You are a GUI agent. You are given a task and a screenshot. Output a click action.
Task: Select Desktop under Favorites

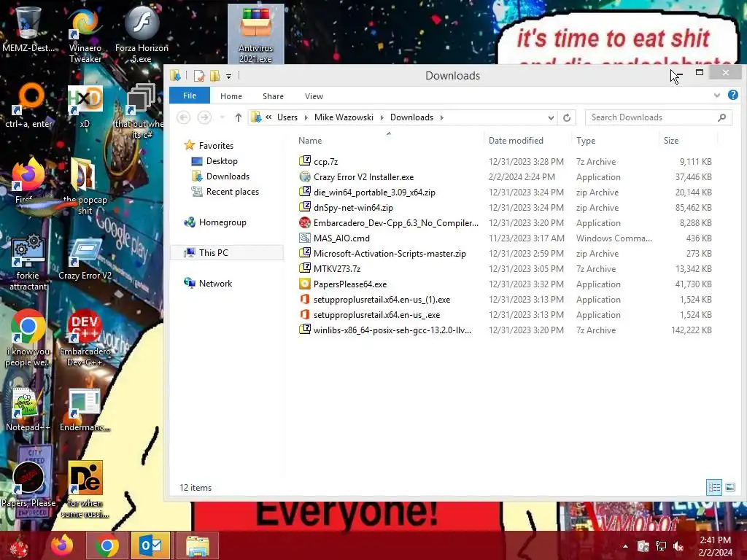point(222,161)
